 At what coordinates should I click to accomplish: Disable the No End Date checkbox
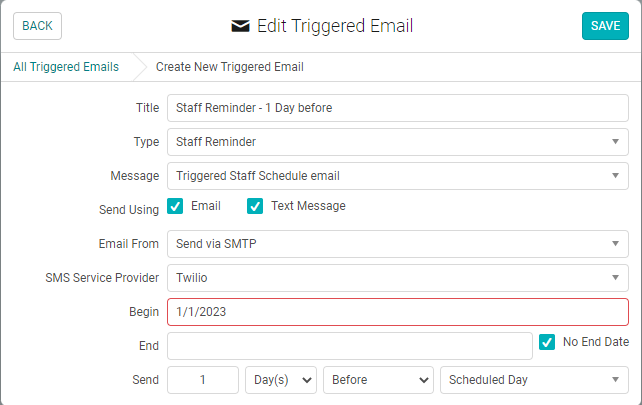coord(547,342)
